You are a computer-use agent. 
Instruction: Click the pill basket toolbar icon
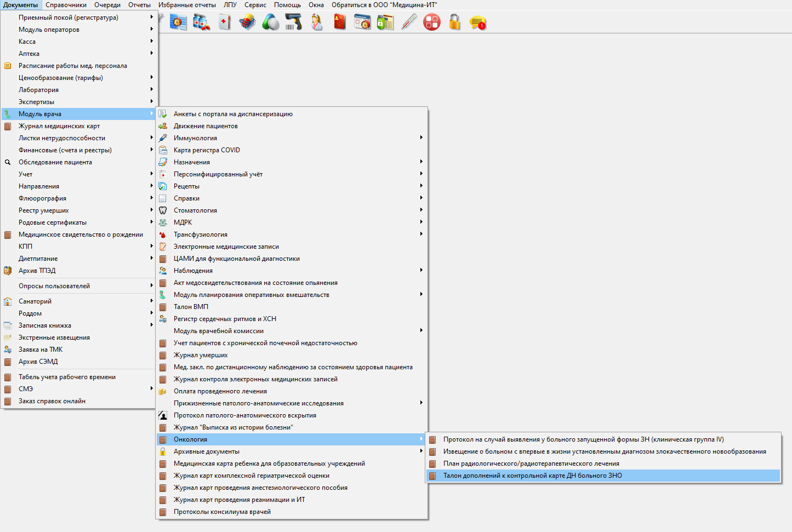[x=247, y=22]
